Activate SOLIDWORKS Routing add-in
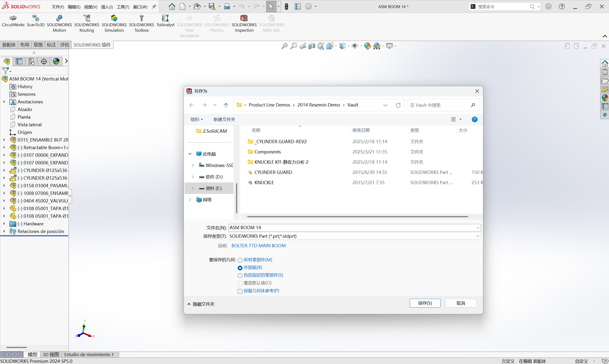The image size is (609, 364). (86, 24)
